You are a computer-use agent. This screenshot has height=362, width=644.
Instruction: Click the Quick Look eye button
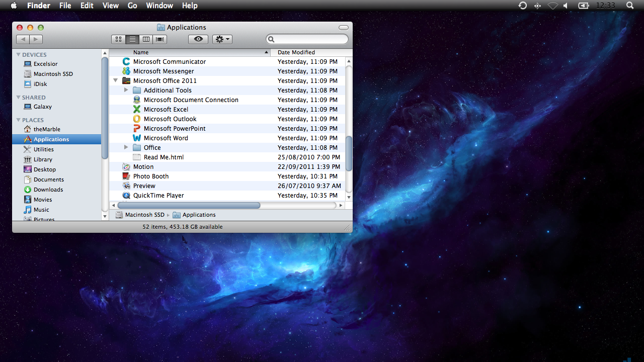[x=198, y=39]
